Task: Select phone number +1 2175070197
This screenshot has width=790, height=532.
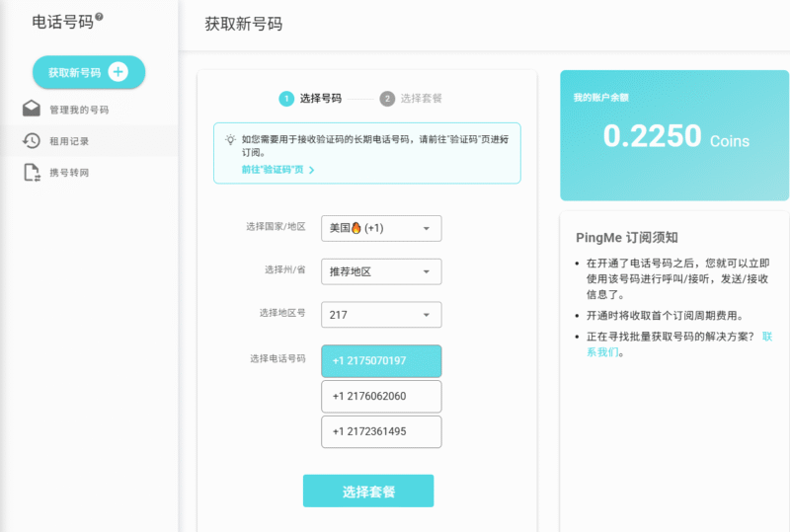Action: [x=381, y=360]
